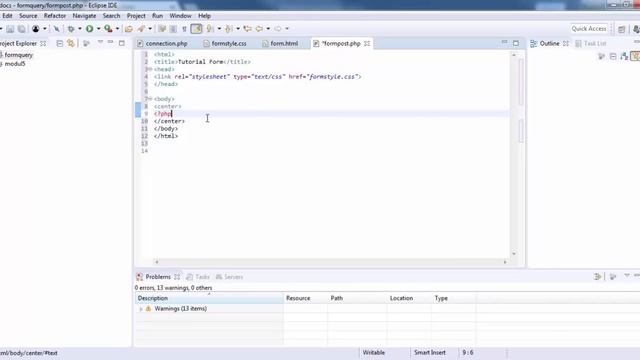Switch to the Servers tab
Image resolution: width=640 pixels, height=360 pixels.
click(x=229, y=277)
